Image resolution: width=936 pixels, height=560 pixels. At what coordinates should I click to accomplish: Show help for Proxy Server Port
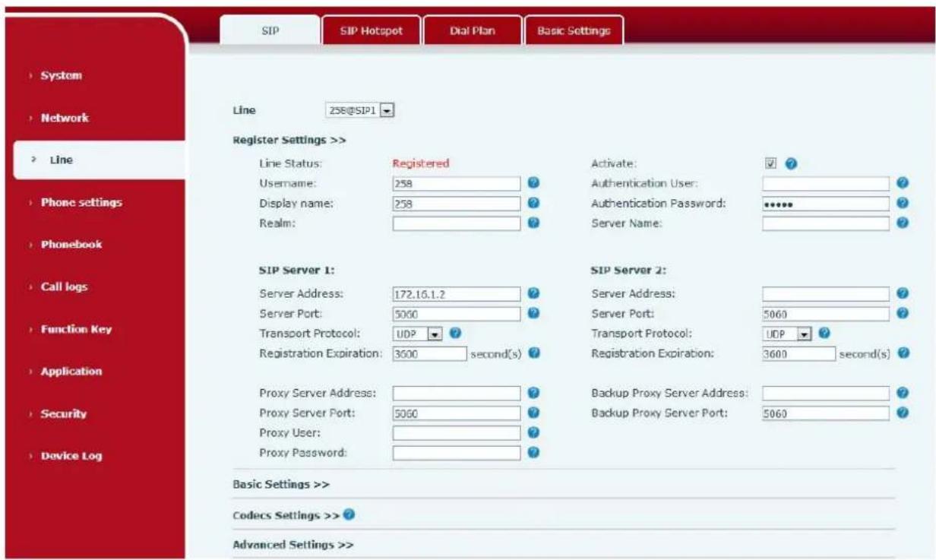pos(533,413)
